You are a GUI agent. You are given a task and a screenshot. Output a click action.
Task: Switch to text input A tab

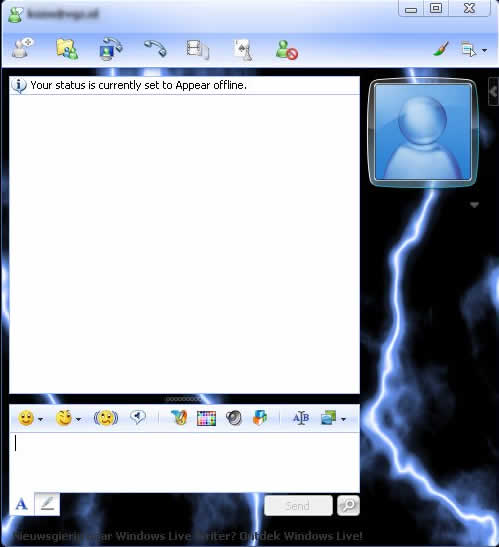22,504
